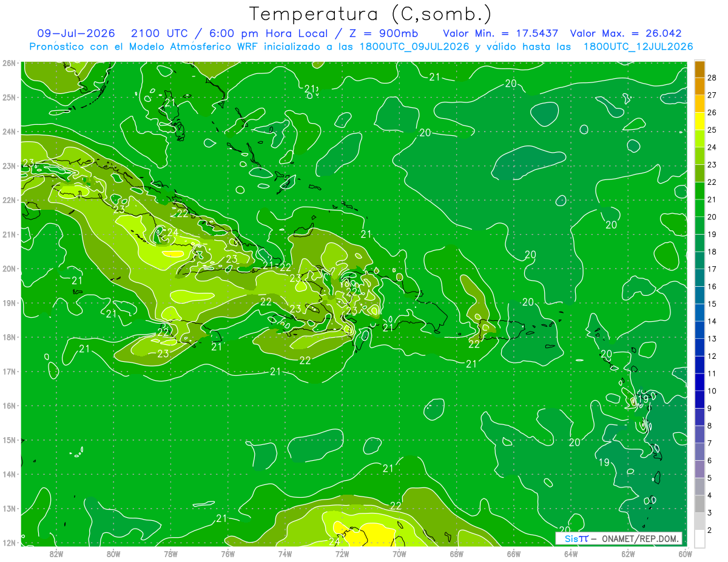
Task: Click the '78W' longitude axis label
Action: [170, 554]
